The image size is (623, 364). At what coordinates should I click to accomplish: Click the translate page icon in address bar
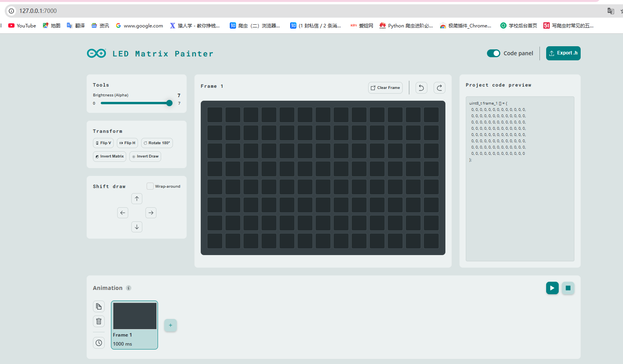610,11
